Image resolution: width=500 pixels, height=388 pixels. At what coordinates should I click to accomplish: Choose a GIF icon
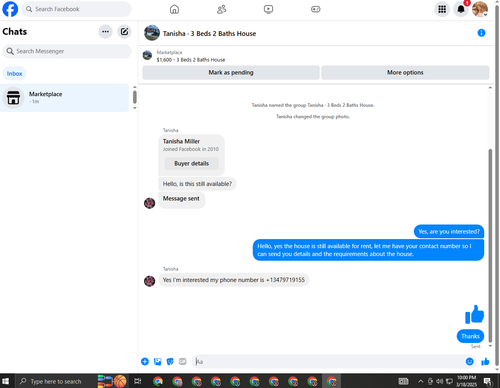tap(182, 361)
